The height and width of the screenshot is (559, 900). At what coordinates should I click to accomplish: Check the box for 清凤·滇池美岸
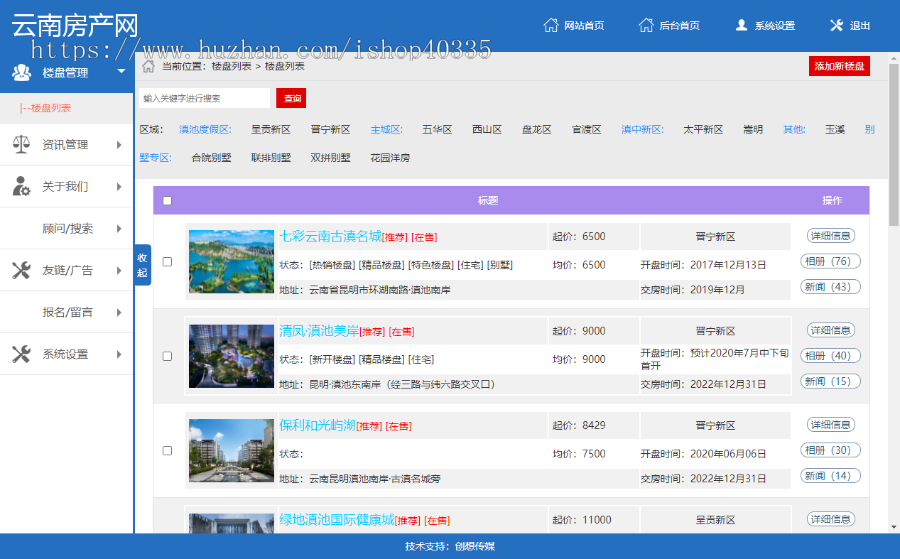(167, 356)
